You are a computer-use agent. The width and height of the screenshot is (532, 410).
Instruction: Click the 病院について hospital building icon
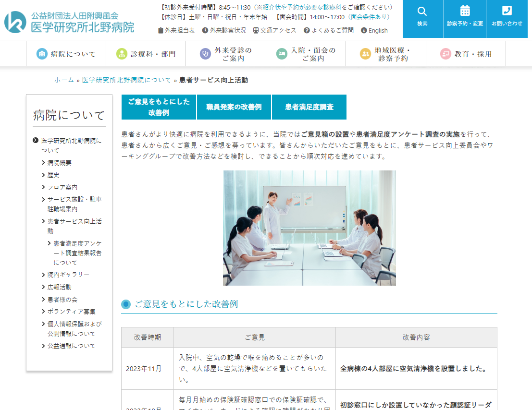(x=41, y=53)
